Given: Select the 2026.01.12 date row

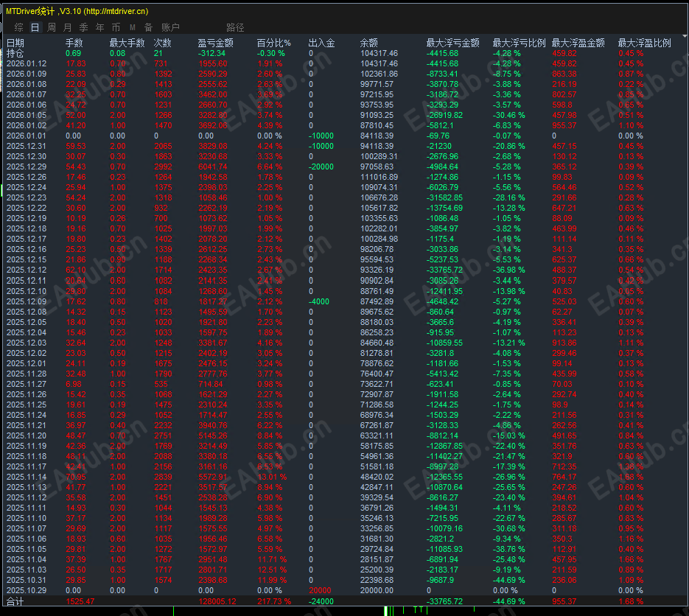Looking at the screenshot, I should (27, 63).
